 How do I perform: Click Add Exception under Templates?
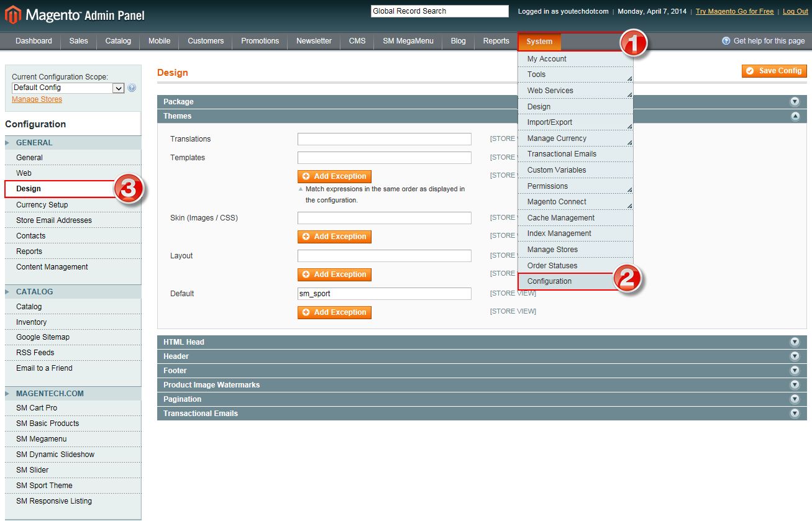pyautogui.click(x=334, y=176)
